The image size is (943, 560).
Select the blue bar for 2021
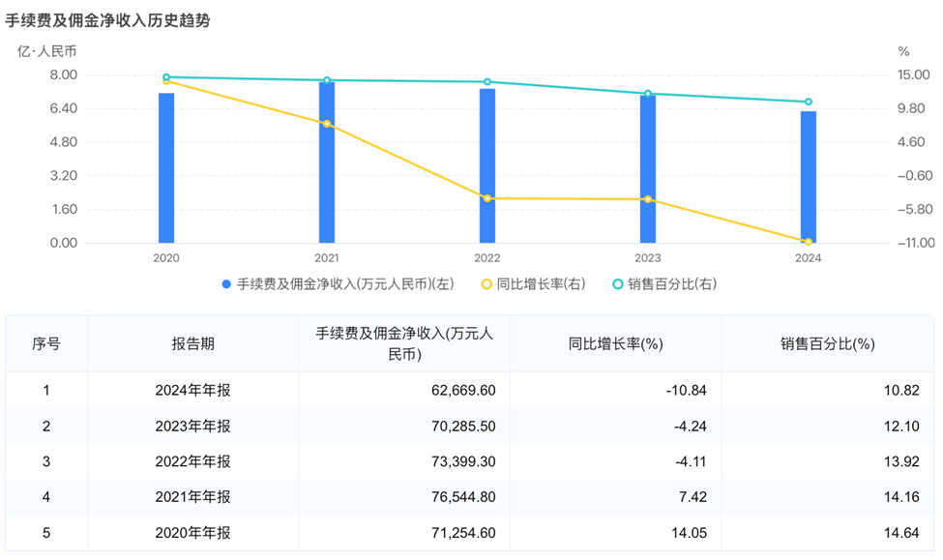tap(327, 162)
